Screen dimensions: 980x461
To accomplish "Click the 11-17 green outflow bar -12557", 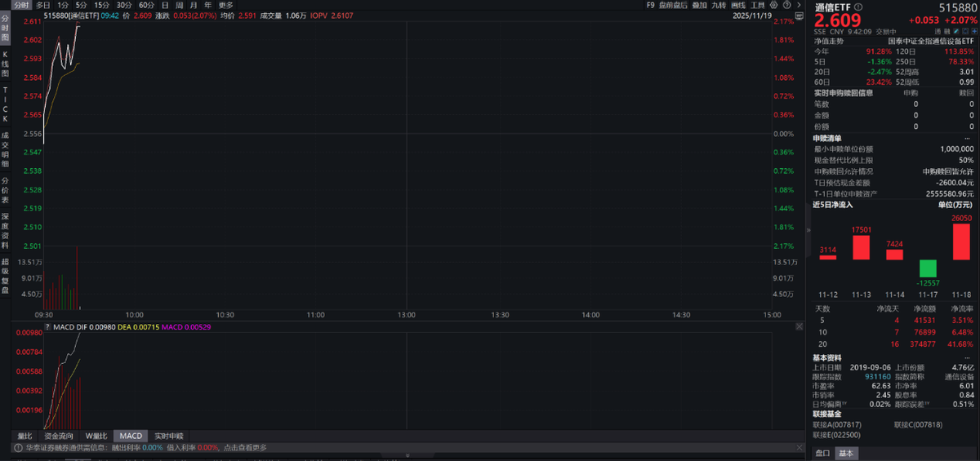I will (x=927, y=268).
